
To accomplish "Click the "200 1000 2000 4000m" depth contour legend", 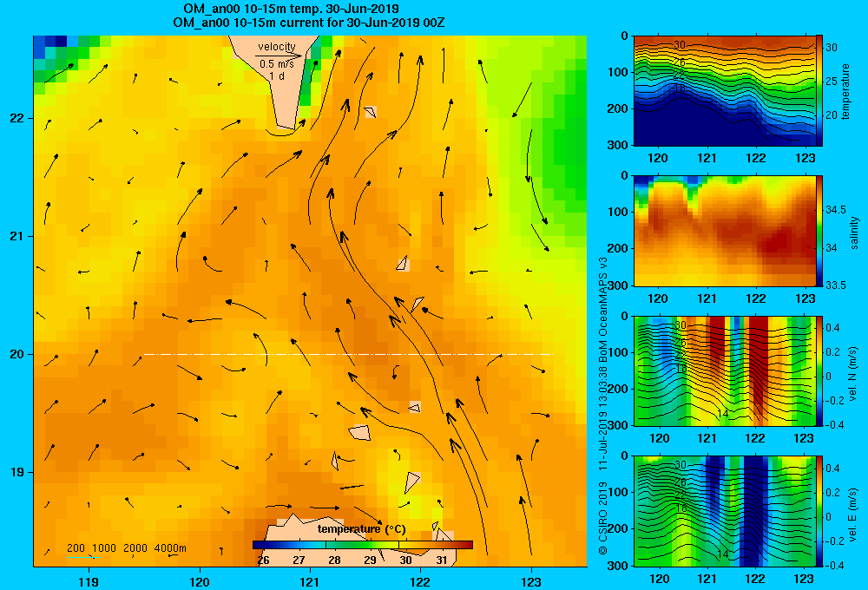I will pos(126,548).
